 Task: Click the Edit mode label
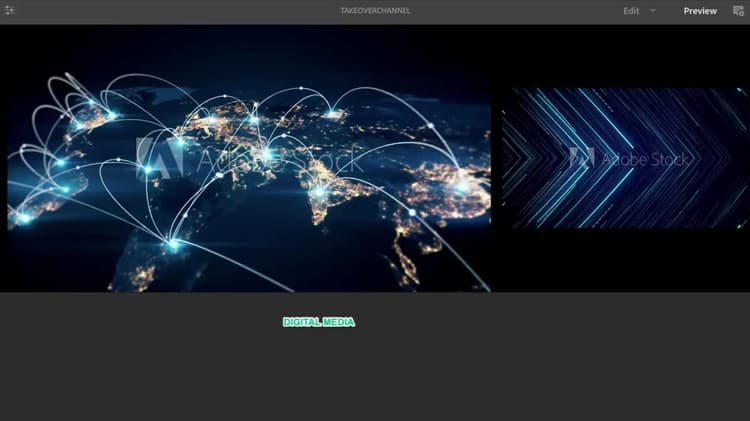tap(631, 11)
